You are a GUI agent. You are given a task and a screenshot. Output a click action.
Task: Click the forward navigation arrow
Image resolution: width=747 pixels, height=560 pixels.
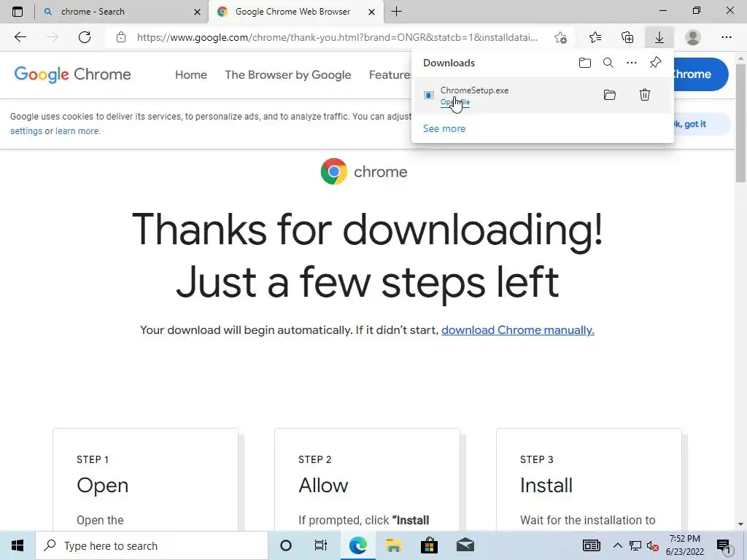53,37
